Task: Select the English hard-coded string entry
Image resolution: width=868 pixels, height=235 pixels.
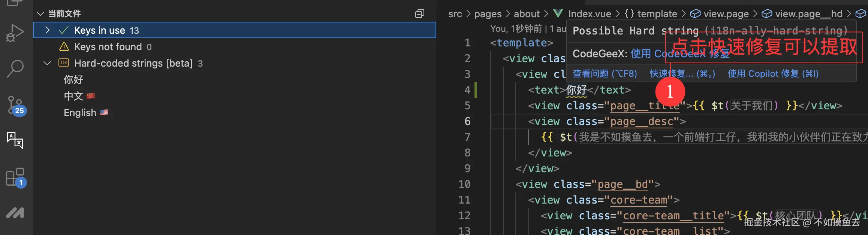Action: (80, 113)
